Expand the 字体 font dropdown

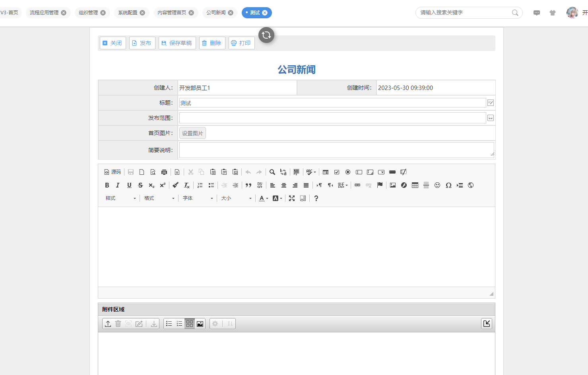click(198, 198)
